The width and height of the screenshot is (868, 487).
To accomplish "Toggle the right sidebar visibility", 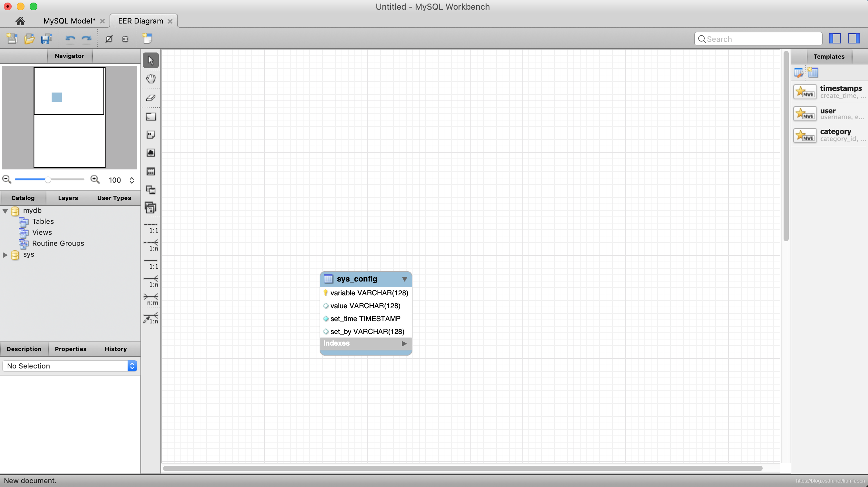I will 854,38.
